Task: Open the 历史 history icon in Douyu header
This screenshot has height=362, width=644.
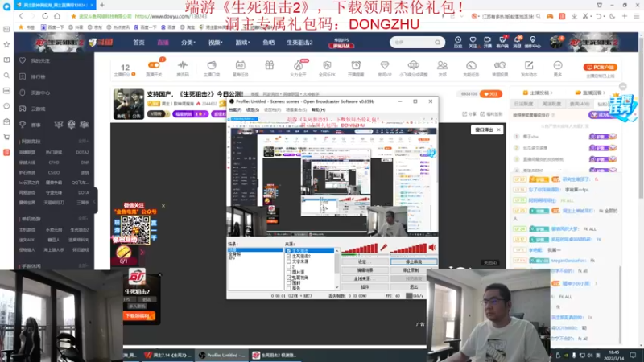Action: click(457, 42)
